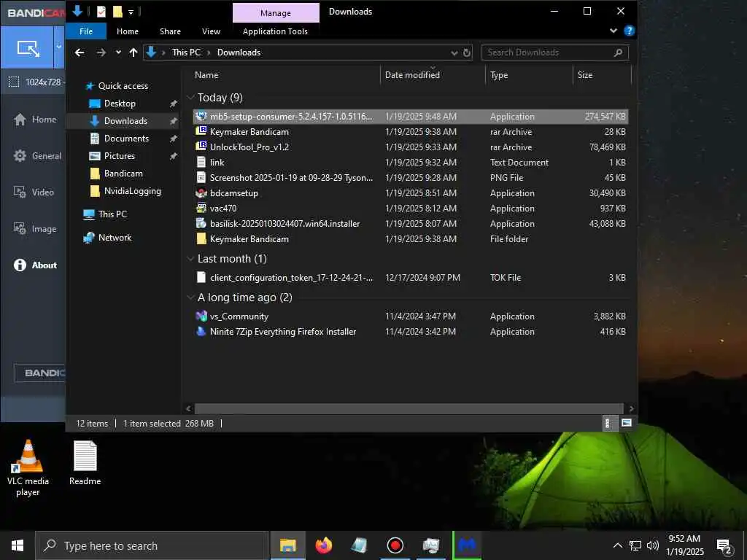747x560 pixels.
Task: Select basilisk win64 installer file
Action: 410,223
